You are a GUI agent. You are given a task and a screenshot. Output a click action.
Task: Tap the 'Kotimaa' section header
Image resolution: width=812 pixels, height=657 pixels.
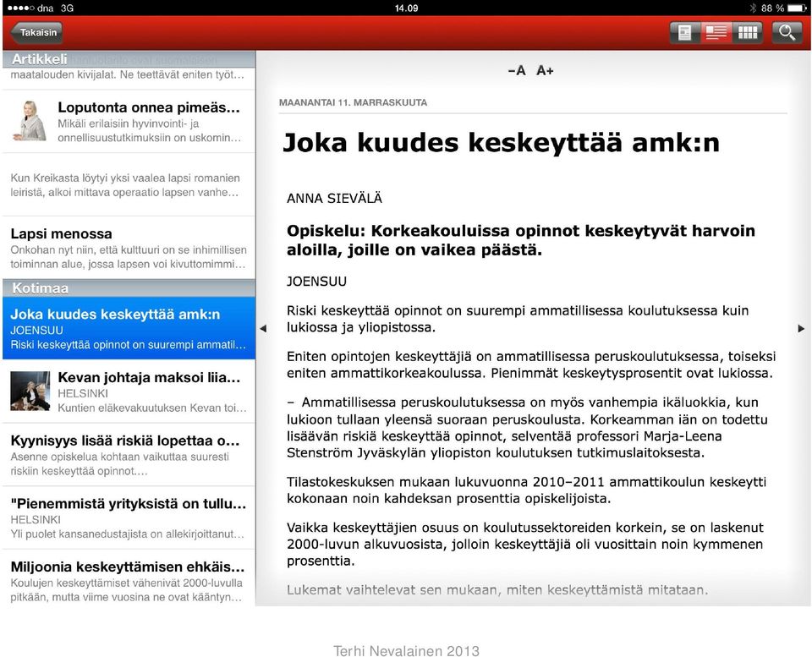point(129,287)
